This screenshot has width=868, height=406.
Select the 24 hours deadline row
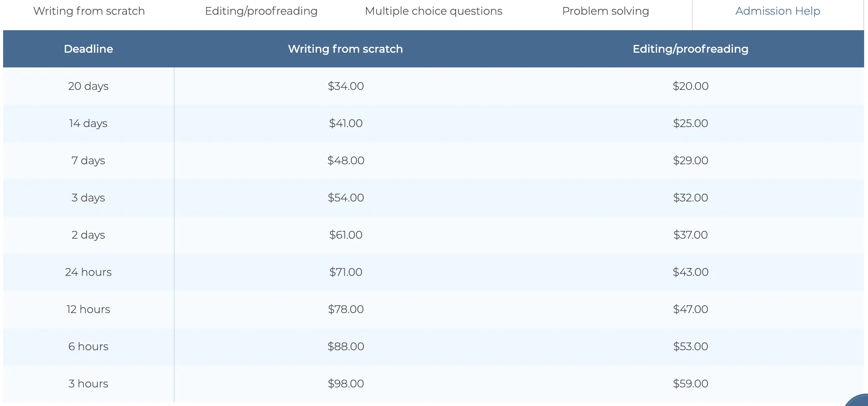[88, 272]
